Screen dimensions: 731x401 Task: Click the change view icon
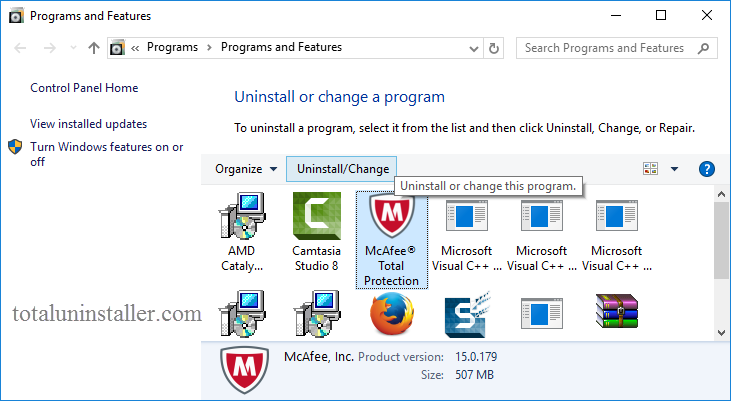coord(650,169)
